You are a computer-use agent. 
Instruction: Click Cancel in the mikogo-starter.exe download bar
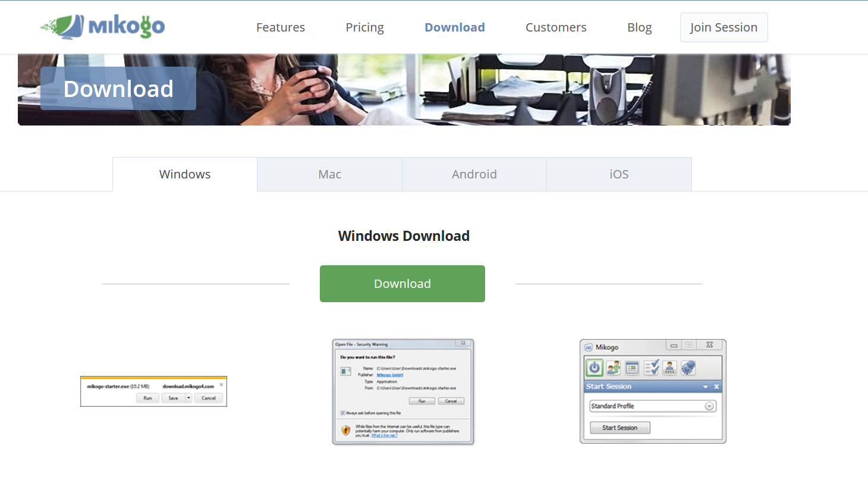click(209, 399)
